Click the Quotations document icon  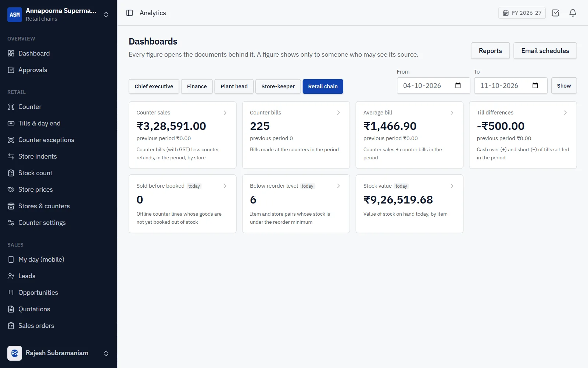tap(11, 309)
